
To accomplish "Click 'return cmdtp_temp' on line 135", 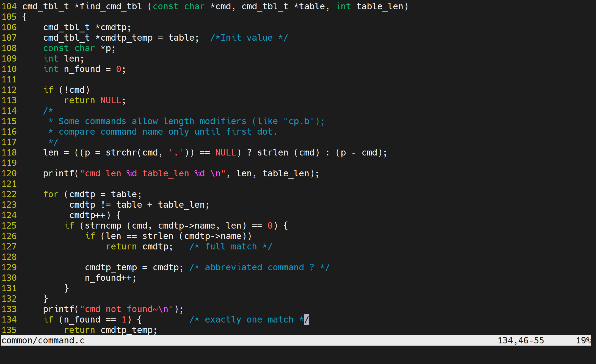I will 111,330.
